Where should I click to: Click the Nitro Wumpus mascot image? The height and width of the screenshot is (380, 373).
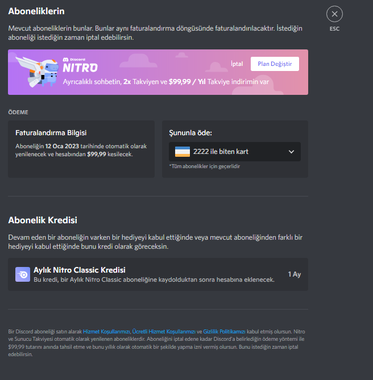[x=38, y=71]
